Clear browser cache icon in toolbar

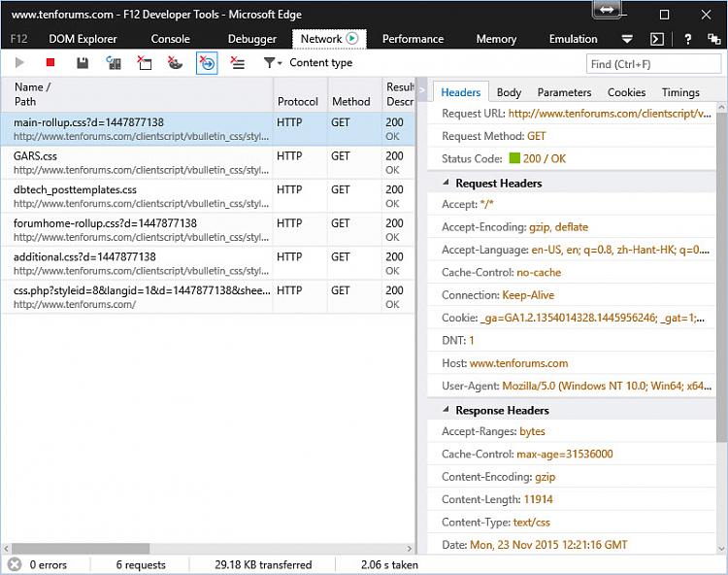click(145, 63)
